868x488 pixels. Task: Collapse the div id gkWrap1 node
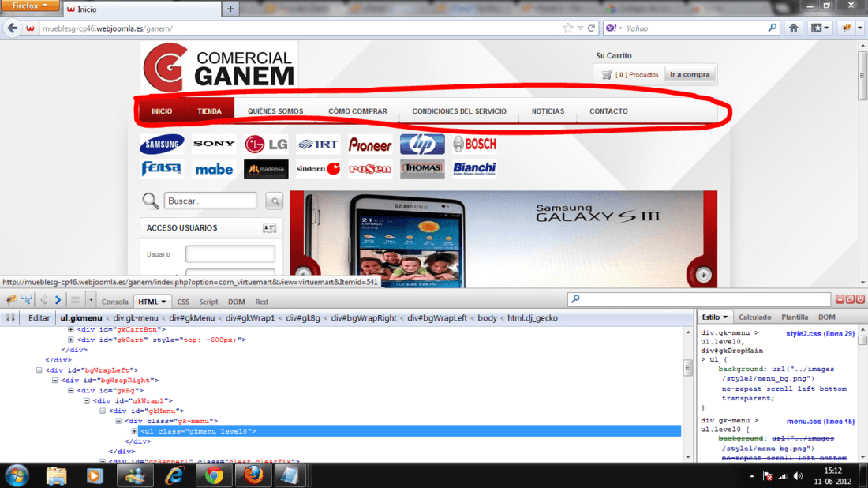pyautogui.click(x=87, y=400)
